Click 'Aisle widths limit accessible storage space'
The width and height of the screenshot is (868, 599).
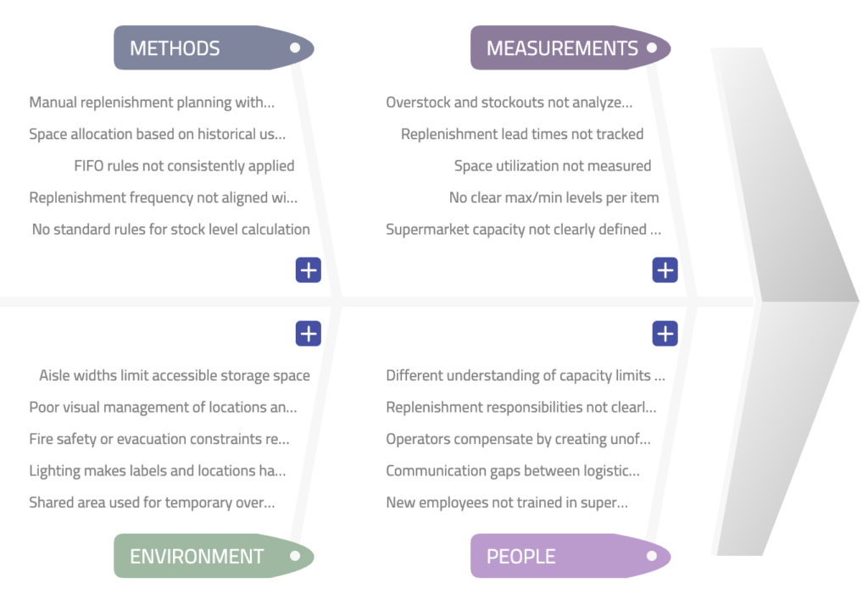tap(175, 375)
